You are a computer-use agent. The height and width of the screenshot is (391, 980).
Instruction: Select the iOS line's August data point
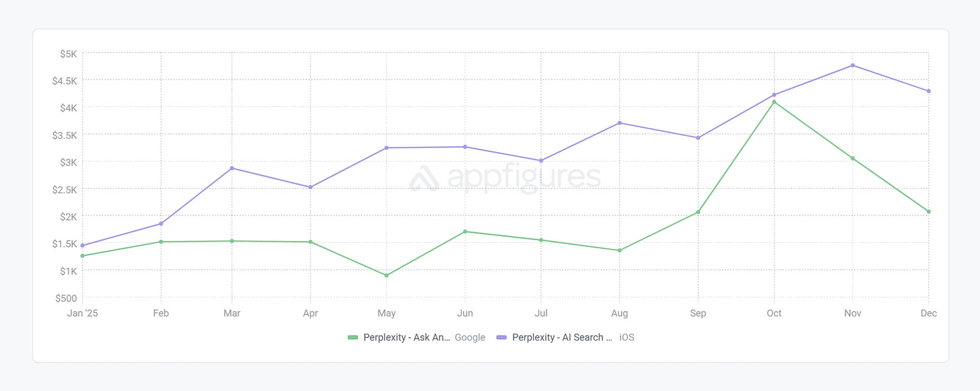pos(619,123)
